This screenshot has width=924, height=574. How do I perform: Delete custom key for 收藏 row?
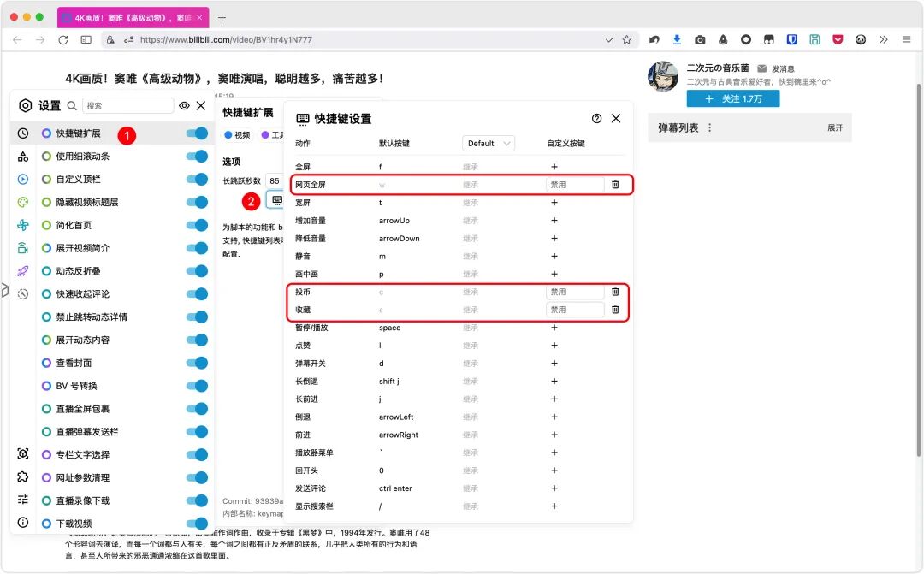(x=615, y=310)
